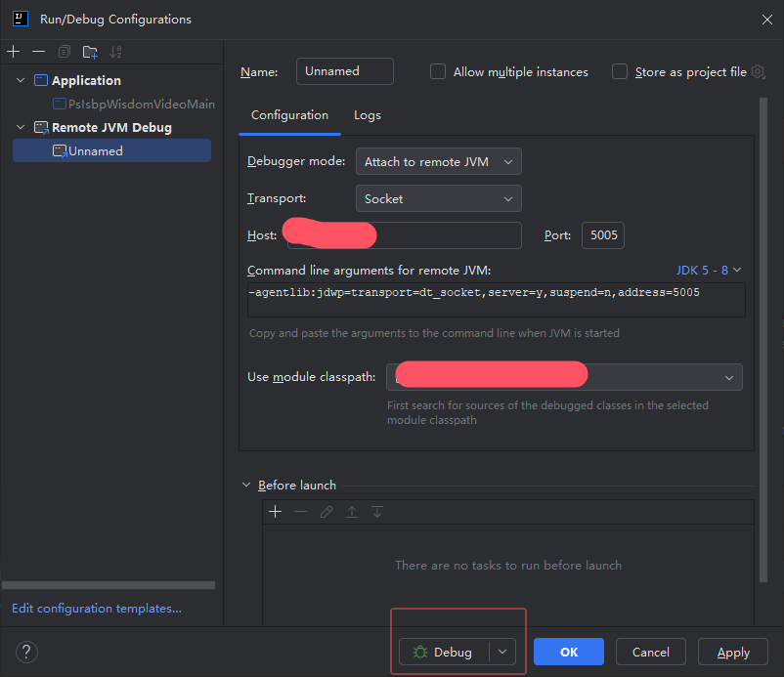The width and height of the screenshot is (784, 677).
Task: Open the Debugger mode dropdown
Action: pyautogui.click(x=439, y=161)
